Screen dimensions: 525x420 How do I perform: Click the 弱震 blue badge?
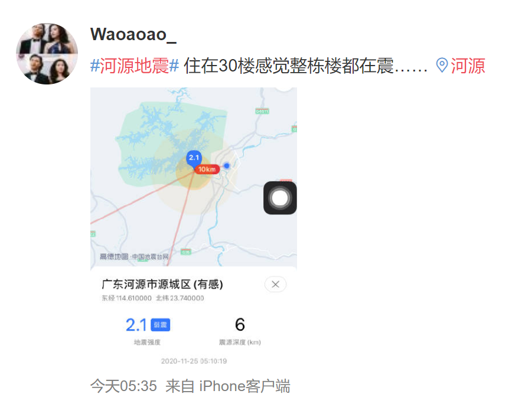pos(161,325)
